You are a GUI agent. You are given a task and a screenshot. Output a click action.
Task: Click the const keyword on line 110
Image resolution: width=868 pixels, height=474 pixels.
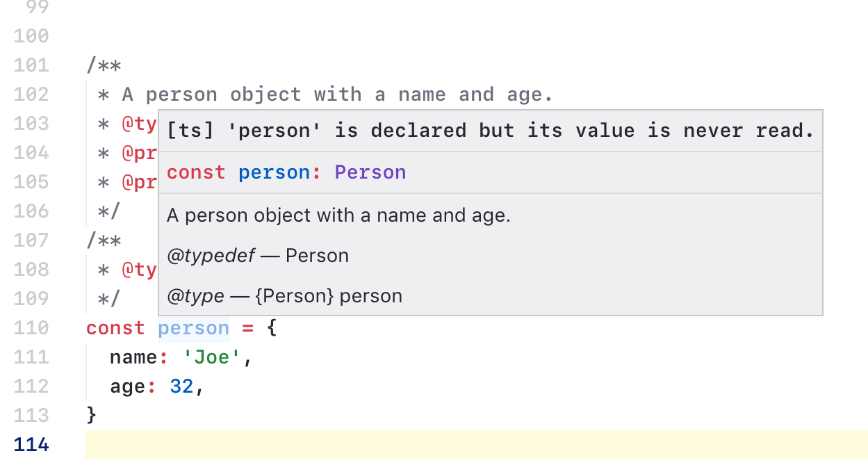click(x=115, y=327)
